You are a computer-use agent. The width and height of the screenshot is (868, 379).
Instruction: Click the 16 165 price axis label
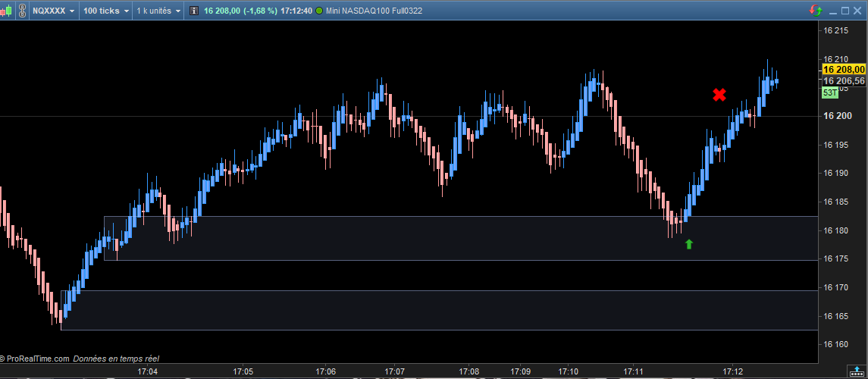[836, 316]
